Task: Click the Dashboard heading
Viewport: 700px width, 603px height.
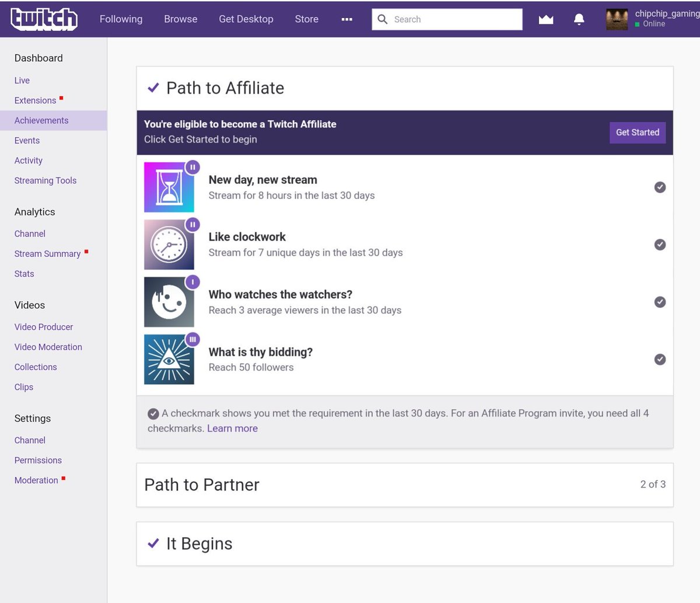Action: point(38,58)
